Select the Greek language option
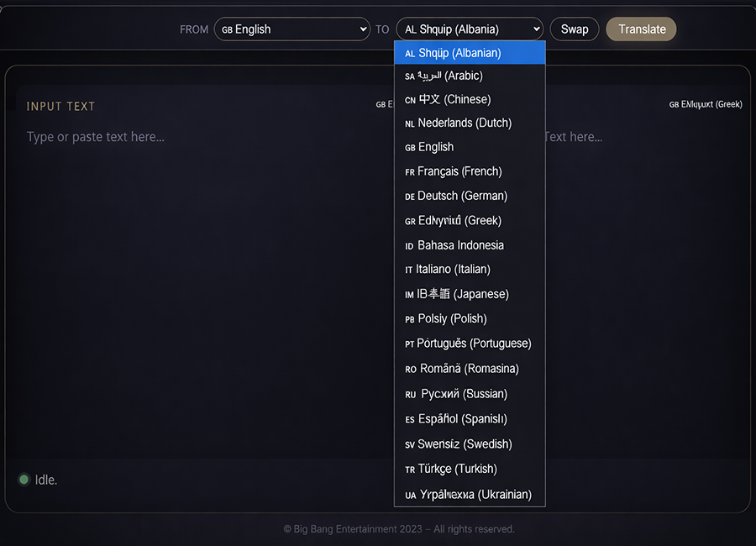Screen dimensions: 756x546 (469, 221)
